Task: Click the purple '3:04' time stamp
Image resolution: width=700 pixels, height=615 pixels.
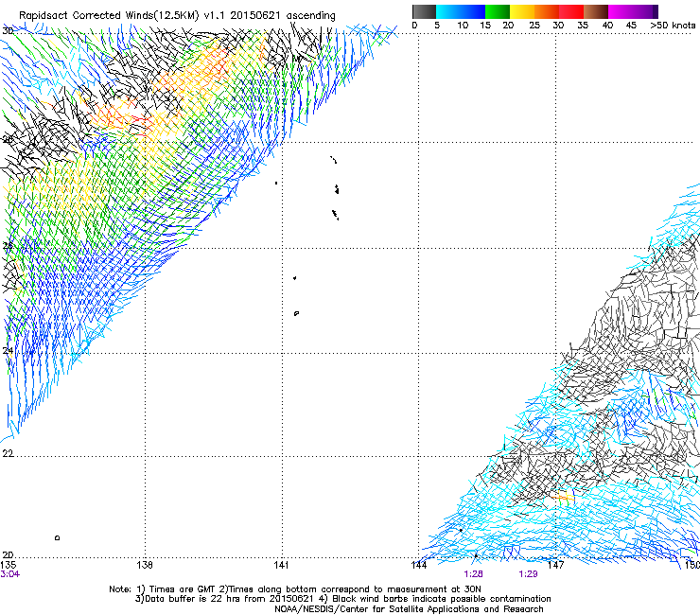Action: (x=9, y=574)
